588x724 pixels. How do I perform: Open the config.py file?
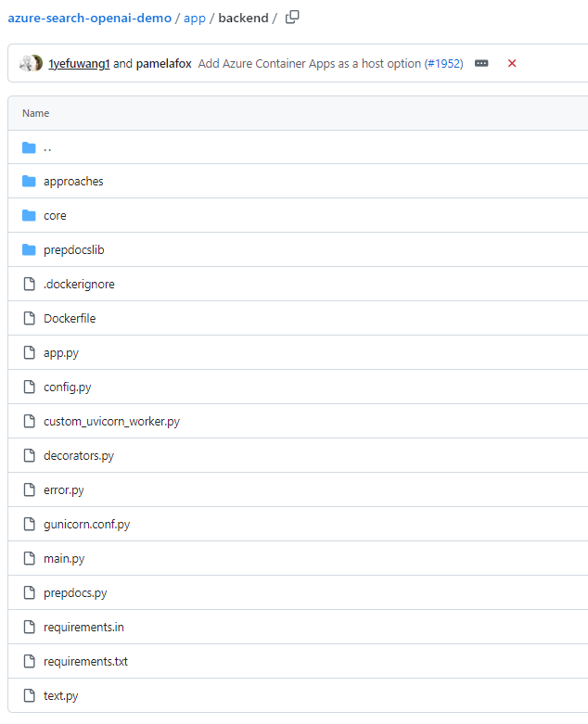68,387
